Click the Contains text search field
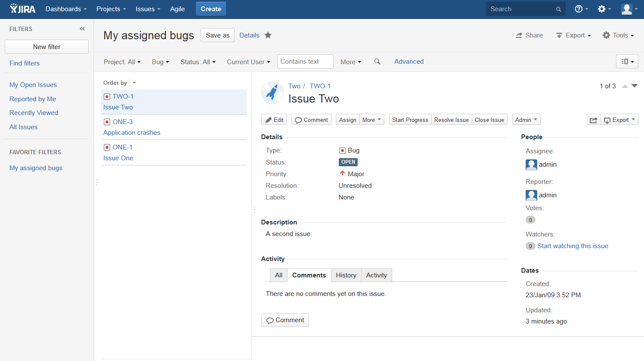The width and height of the screenshot is (644, 361). click(305, 61)
